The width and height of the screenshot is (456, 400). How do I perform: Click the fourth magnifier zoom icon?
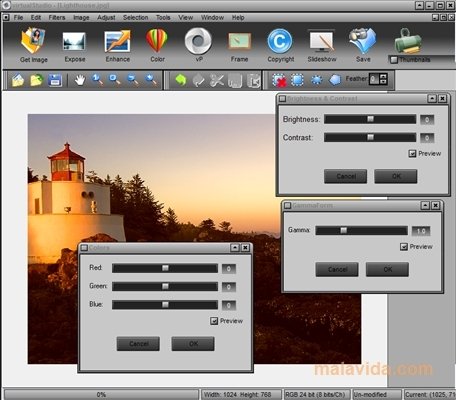click(x=151, y=80)
